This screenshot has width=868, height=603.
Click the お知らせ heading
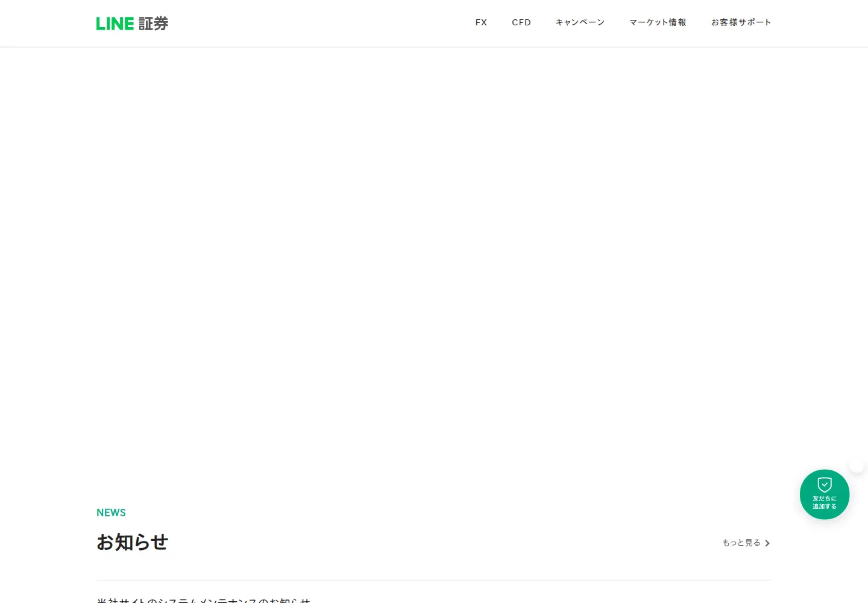click(132, 542)
